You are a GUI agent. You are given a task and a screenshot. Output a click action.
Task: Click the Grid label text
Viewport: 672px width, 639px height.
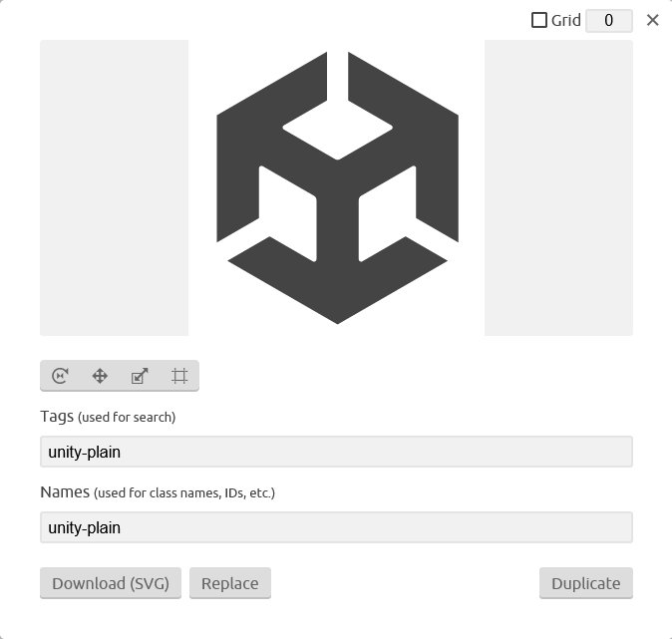(x=565, y=20)
